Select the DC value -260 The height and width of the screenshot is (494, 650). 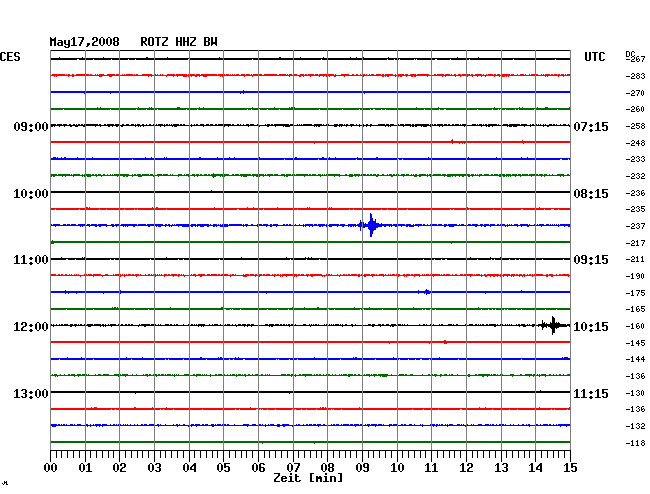(635, 109)
